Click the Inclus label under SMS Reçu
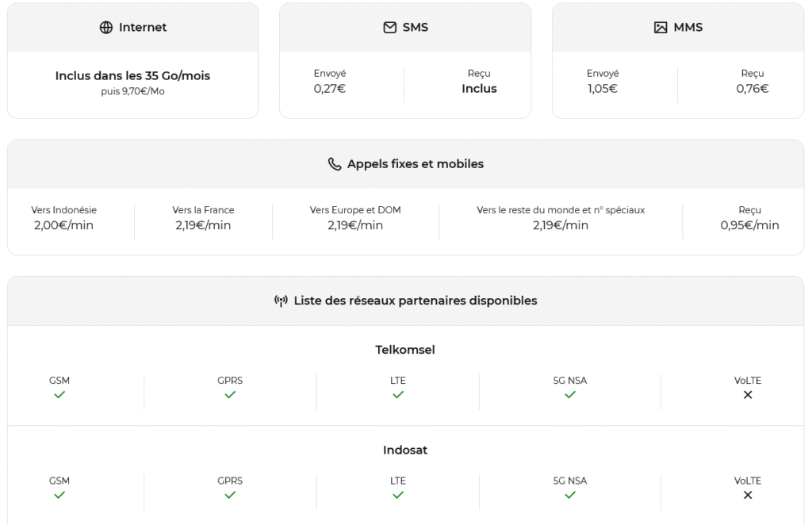Image resolution: width=812 pixels, height=525 pixels. click(479, 88)
